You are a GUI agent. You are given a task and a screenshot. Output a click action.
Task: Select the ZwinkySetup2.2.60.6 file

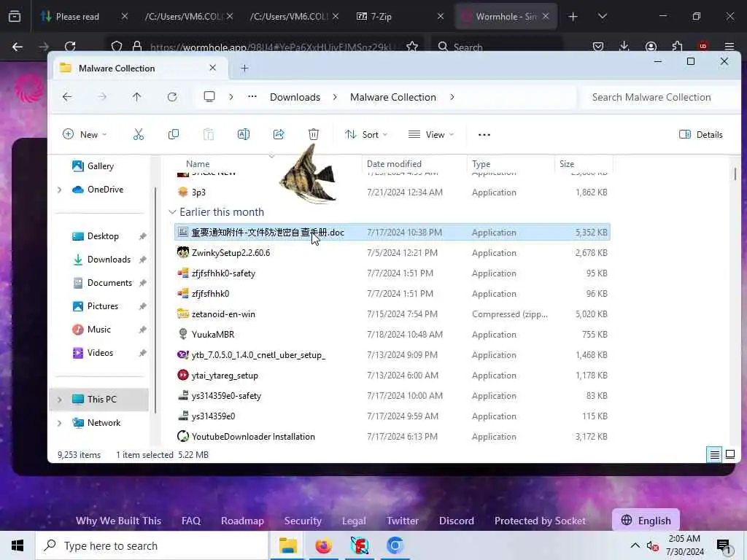click(392, 253)
